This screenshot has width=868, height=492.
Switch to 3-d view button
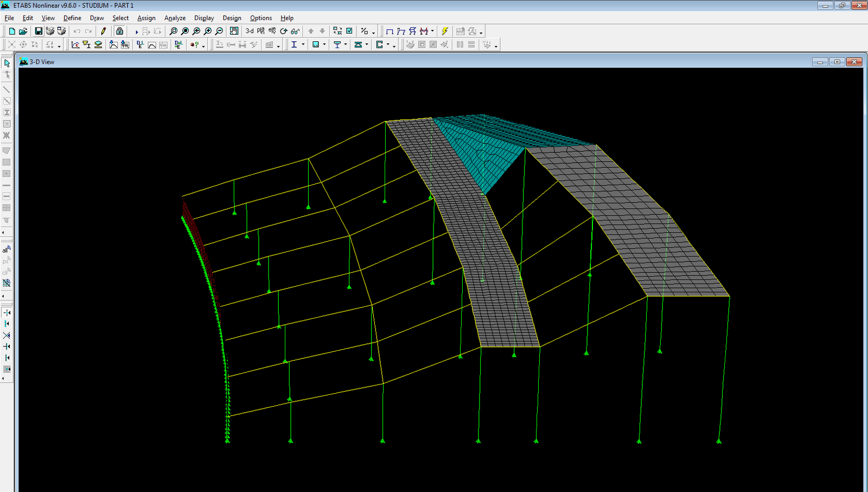click(250, 31)
